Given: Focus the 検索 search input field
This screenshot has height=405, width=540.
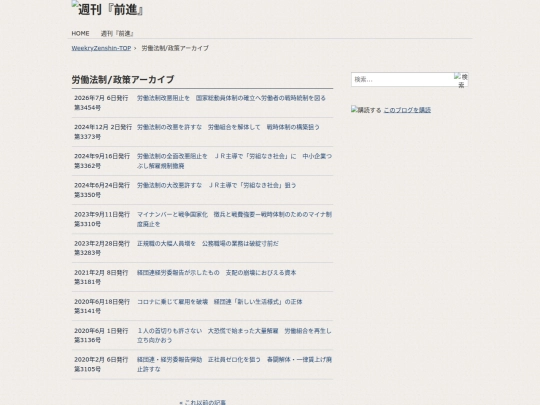Looking at the screenshot, I should point(402,79).
